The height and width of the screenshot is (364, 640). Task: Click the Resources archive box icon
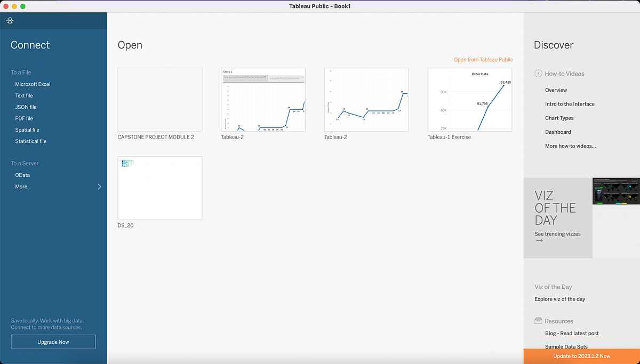point(538,321)
